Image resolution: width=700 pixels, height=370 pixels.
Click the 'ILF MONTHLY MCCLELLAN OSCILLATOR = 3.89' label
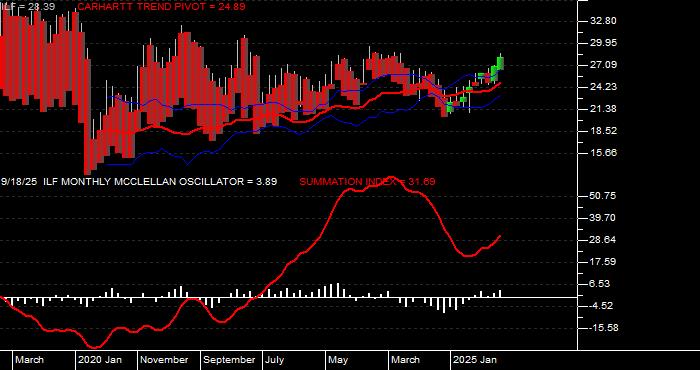(x=160, y=182)
